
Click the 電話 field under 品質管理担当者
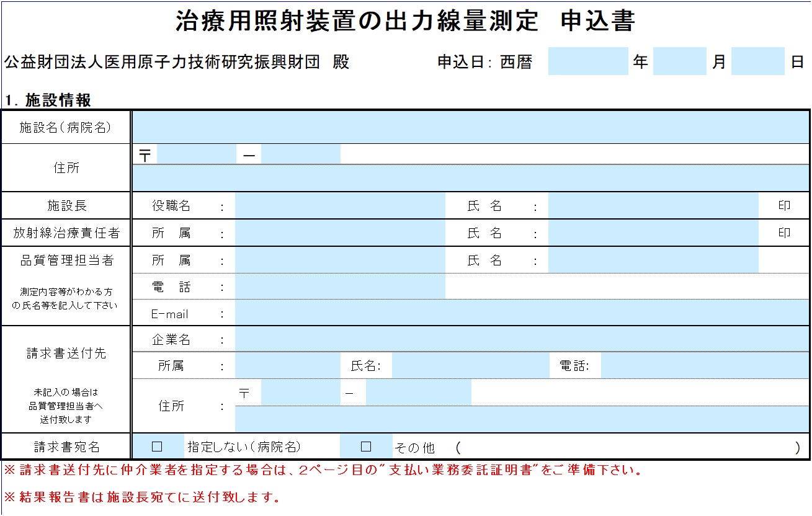click(x=340, y=287)
